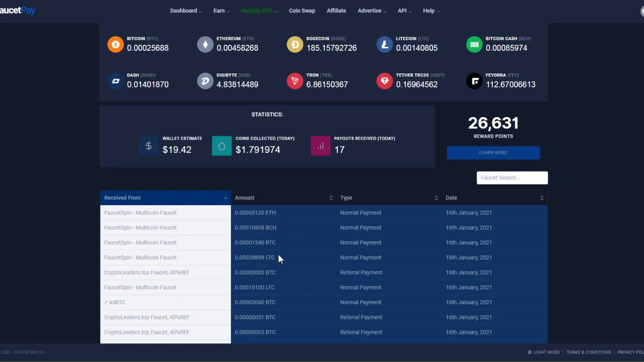Click the 26,631 reward points value
Screen dimensions: 644x362
pyautogui.click(x=493, y=123)
